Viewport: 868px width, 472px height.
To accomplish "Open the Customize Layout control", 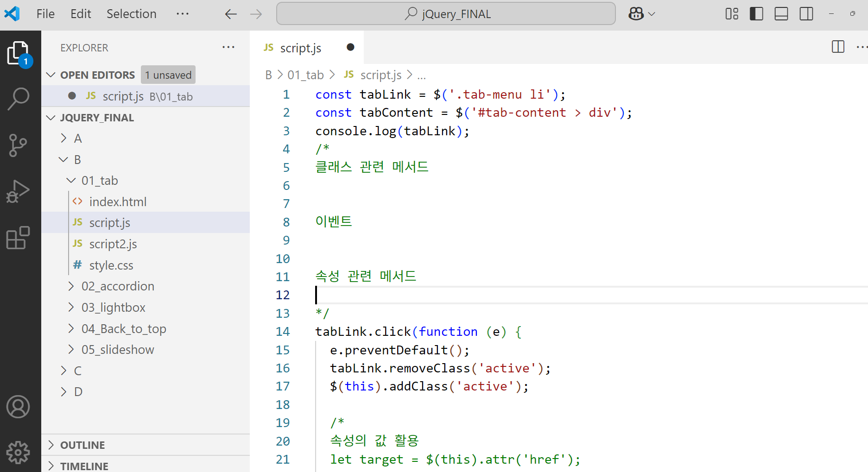I will pos(731,13).
